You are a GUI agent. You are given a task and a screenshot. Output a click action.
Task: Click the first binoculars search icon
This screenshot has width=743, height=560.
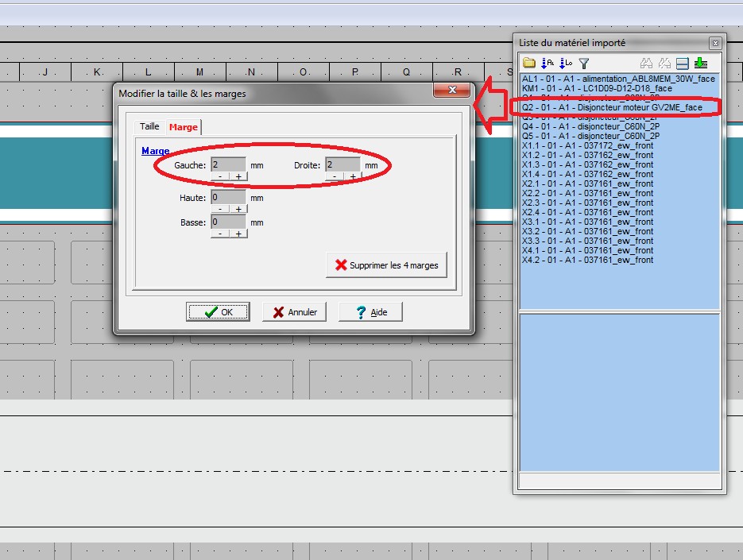coord(647,63)
